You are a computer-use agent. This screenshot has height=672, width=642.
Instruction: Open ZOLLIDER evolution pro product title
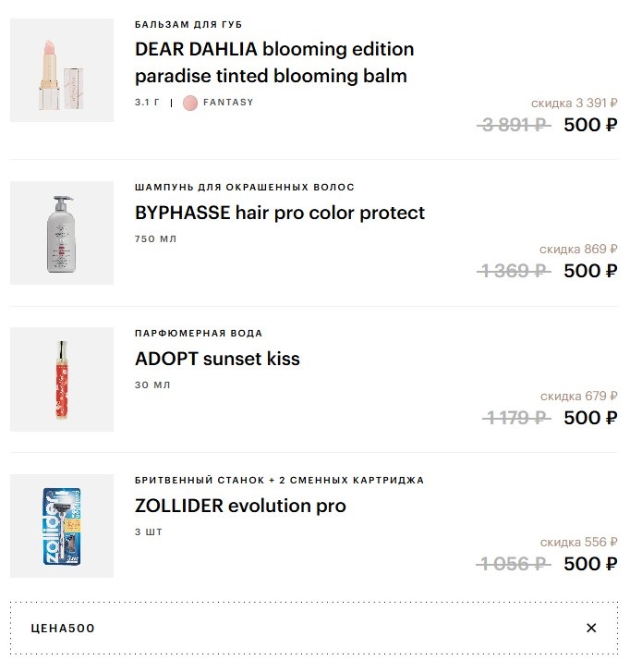[x=240, y=506]
